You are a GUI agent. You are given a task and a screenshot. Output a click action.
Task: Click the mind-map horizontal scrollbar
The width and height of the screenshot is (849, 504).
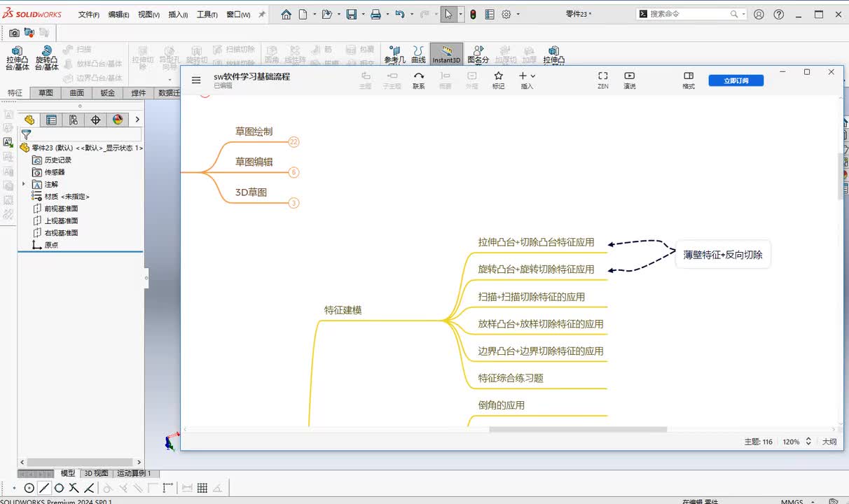click(578, 429)
